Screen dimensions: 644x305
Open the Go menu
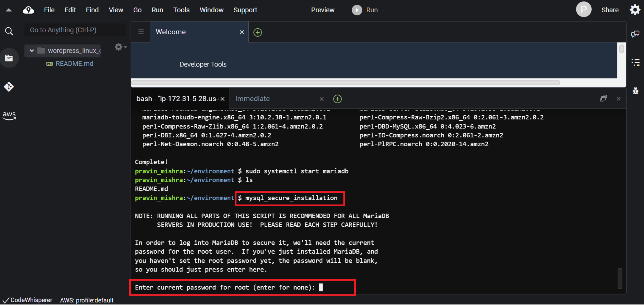tap(137, 10)
